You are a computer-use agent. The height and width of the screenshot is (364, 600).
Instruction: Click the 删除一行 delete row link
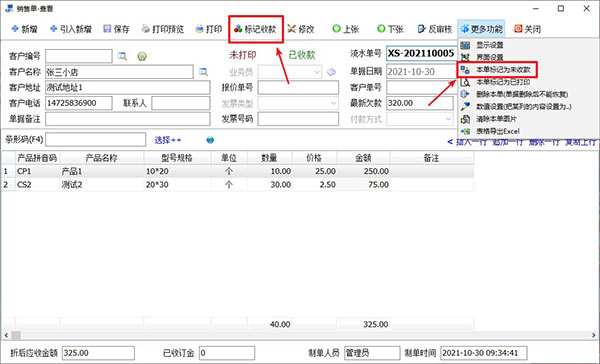point(544,142)
